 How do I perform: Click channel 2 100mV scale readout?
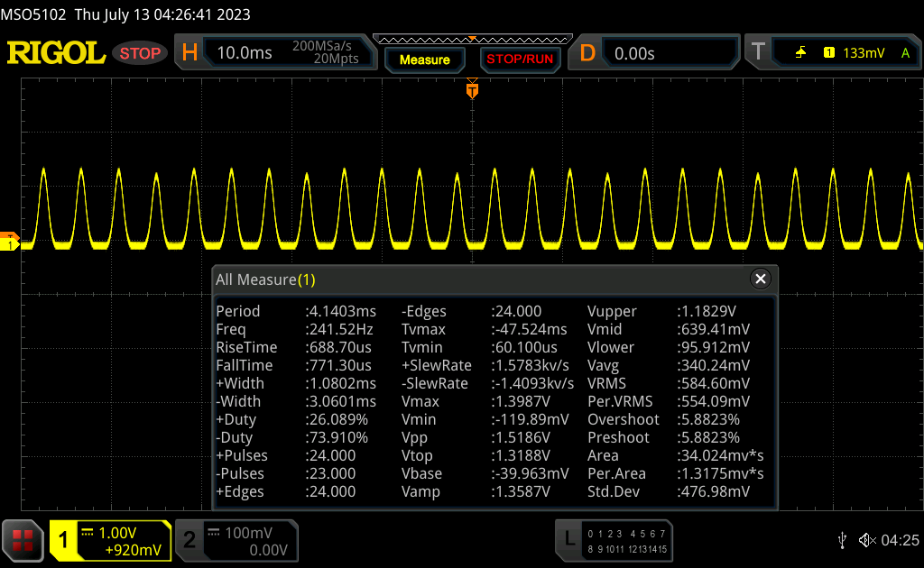248,533
